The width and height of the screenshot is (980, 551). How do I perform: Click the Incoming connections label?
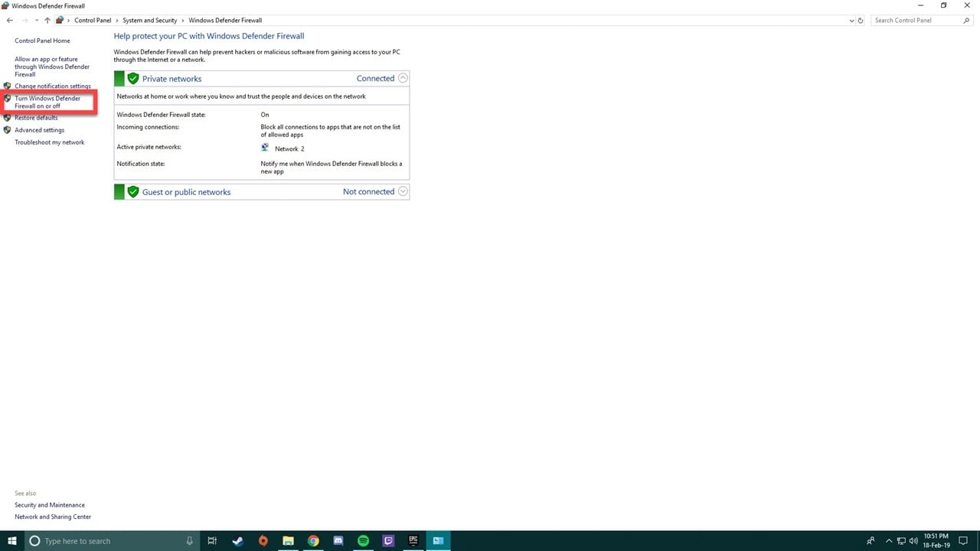[x=148, y=127]
